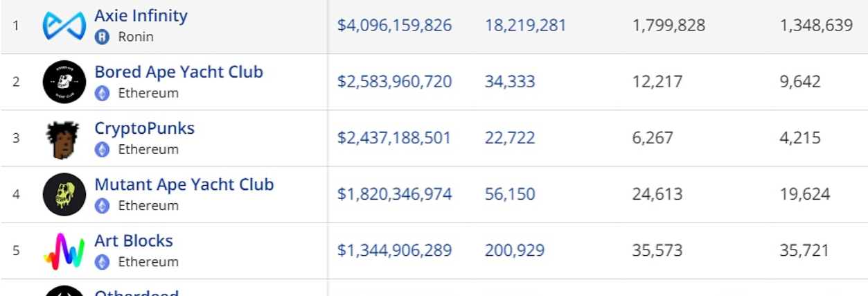This screenshot has width=868, height=296.
Task: Click the Ethereum icon under CryptoPunks
Action: (103, 149)
